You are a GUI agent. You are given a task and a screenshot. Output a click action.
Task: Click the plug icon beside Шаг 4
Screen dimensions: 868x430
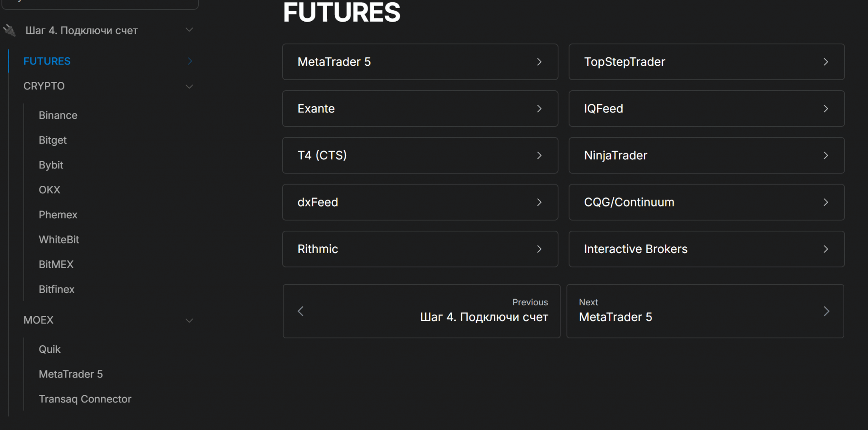pos(9,30)
